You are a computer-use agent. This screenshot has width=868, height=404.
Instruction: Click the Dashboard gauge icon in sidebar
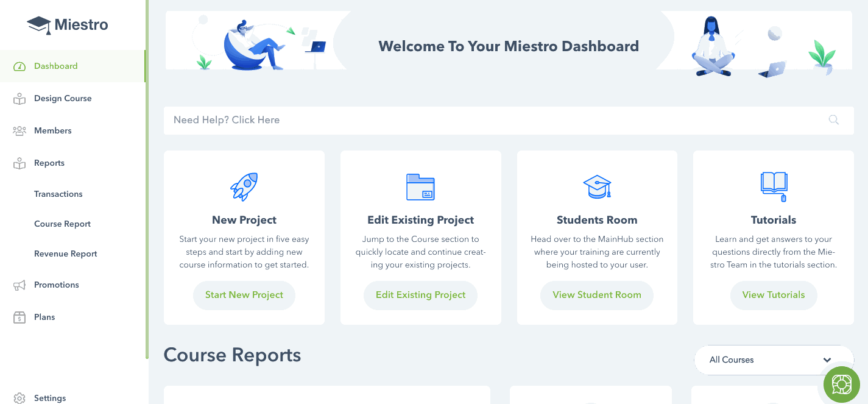coord(19,66)
